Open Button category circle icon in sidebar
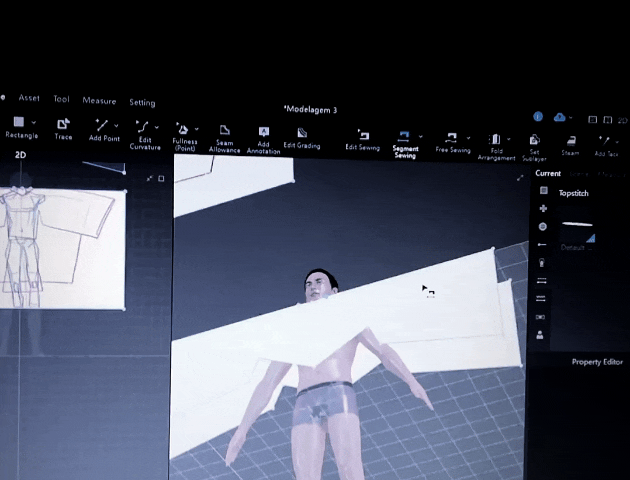Image resolution: width=630 pixels, height=480 pixels. [542, 227]
